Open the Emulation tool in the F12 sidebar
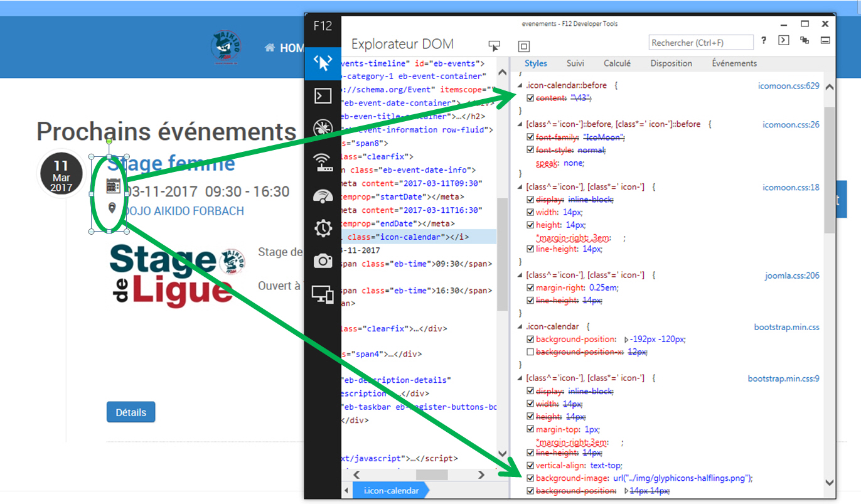The image size is (861, 504). (x=323, y=294)
